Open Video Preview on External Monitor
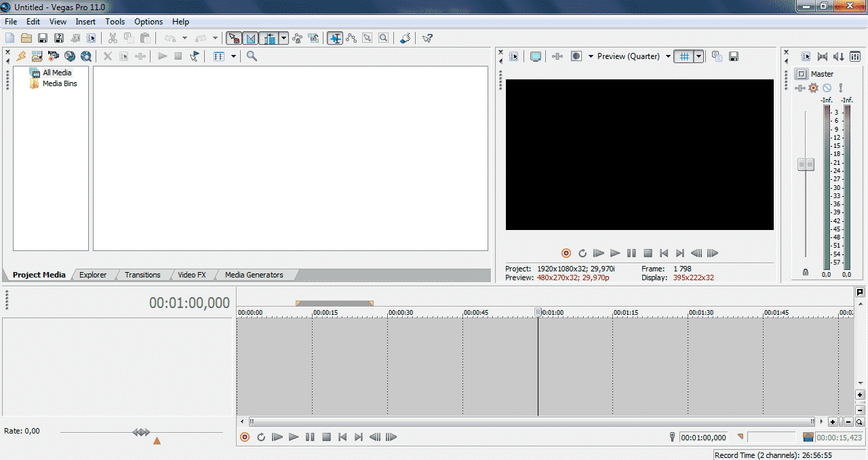 click(536, 56)
